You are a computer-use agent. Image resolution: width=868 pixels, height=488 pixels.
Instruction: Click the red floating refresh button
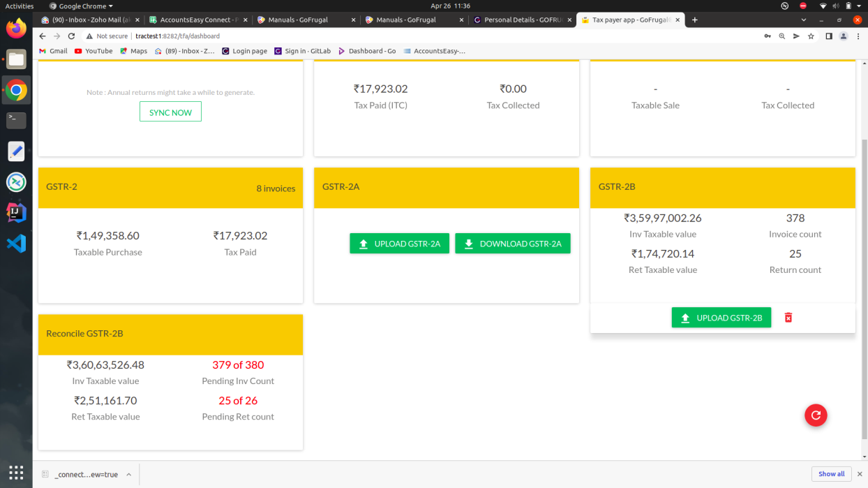(x=816, y=415)
